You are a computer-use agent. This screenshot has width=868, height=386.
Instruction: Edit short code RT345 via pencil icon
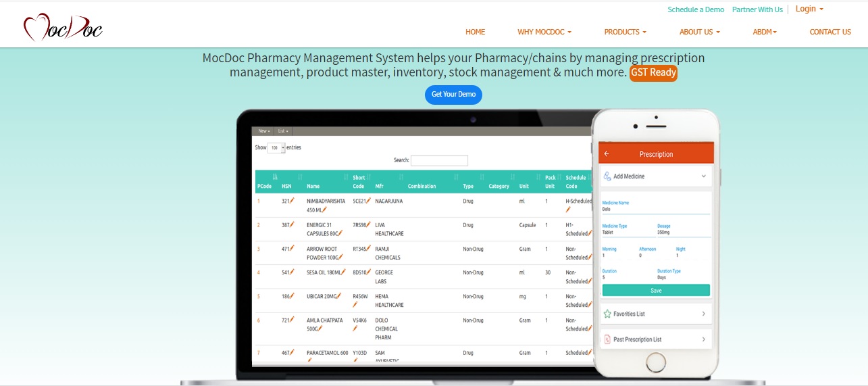point(368,249)
